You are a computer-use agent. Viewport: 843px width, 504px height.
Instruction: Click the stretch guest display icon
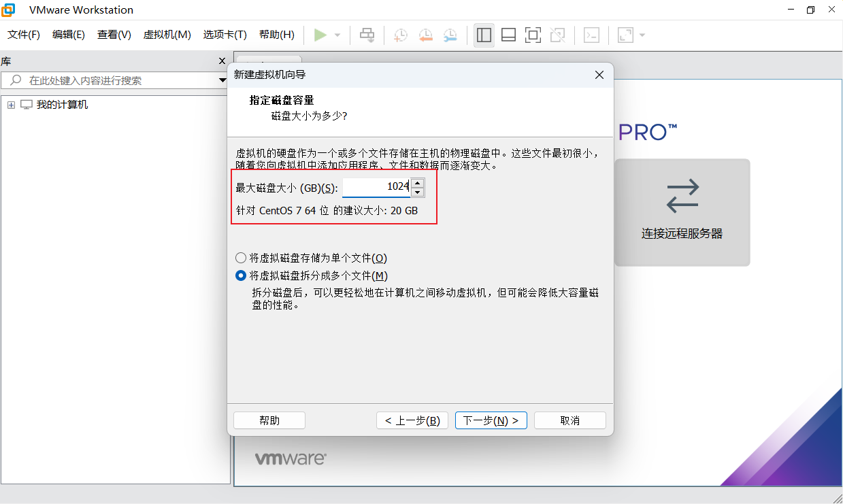click(625, 35)
